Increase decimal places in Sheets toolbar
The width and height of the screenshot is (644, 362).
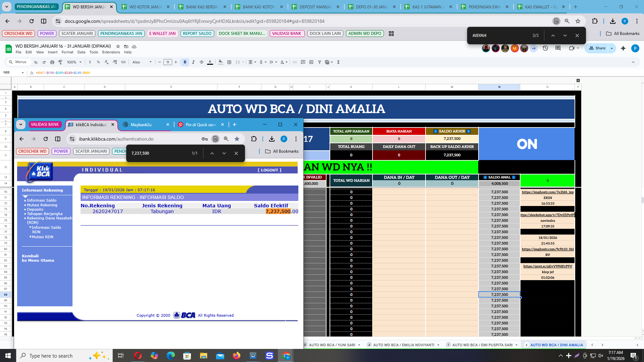(115, 62)
